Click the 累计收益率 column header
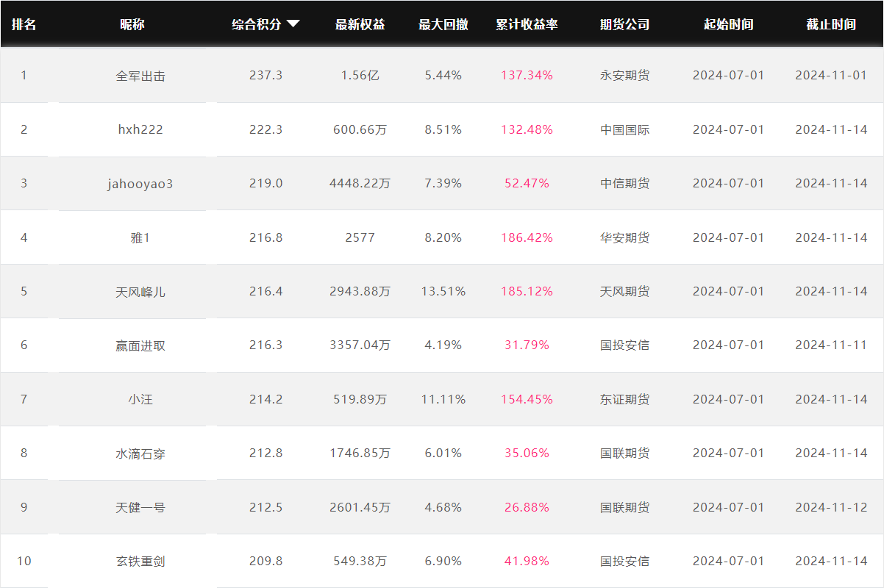Viewport: 884px width, 588px height. coord(527,24)
